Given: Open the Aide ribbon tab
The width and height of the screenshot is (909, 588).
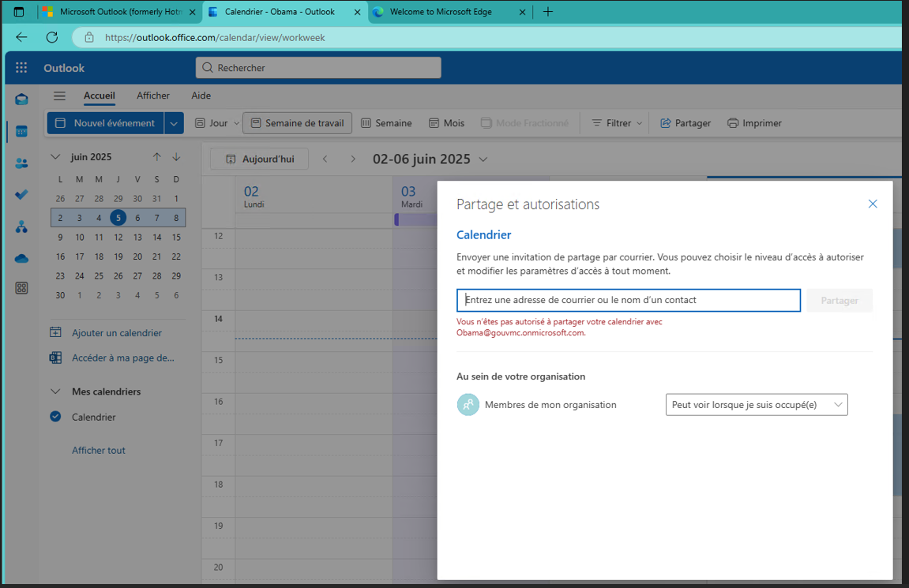Looking at the screenshot, I should click(201, 96).
